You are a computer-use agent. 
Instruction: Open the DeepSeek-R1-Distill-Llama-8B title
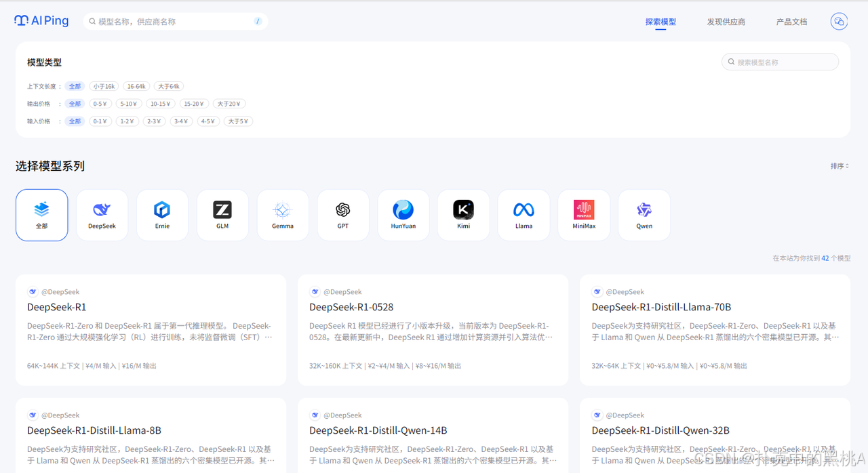pos(94,430)
